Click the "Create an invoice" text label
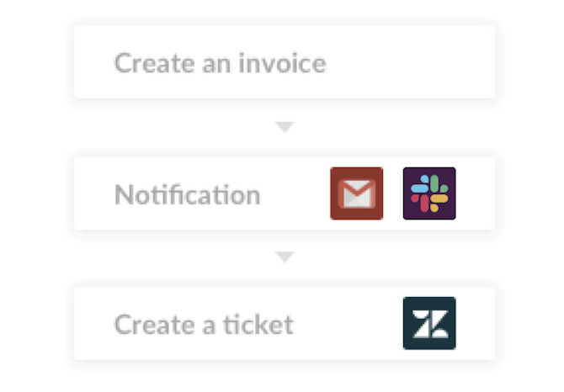The width and height of the screenshot is (564, 392). 221,63
